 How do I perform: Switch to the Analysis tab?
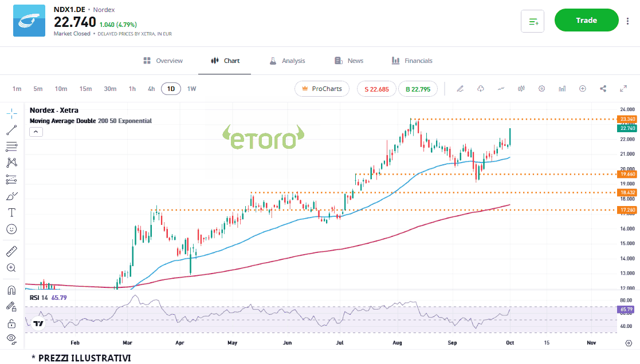[x=287, y=61]
